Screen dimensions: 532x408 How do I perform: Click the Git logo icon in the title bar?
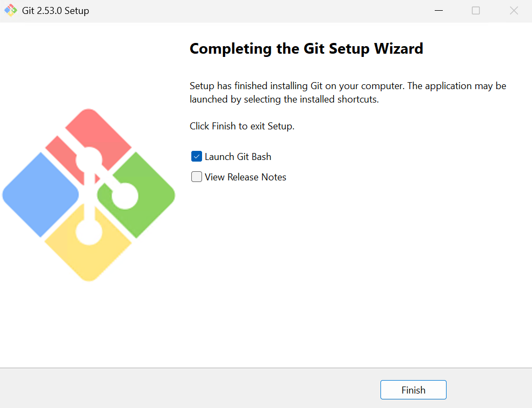coord(11,10)
